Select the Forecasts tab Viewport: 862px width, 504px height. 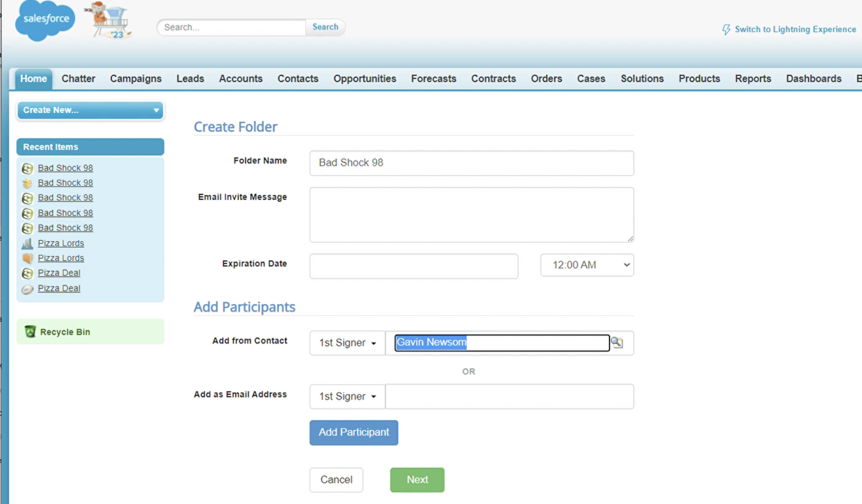click(434, 79)
